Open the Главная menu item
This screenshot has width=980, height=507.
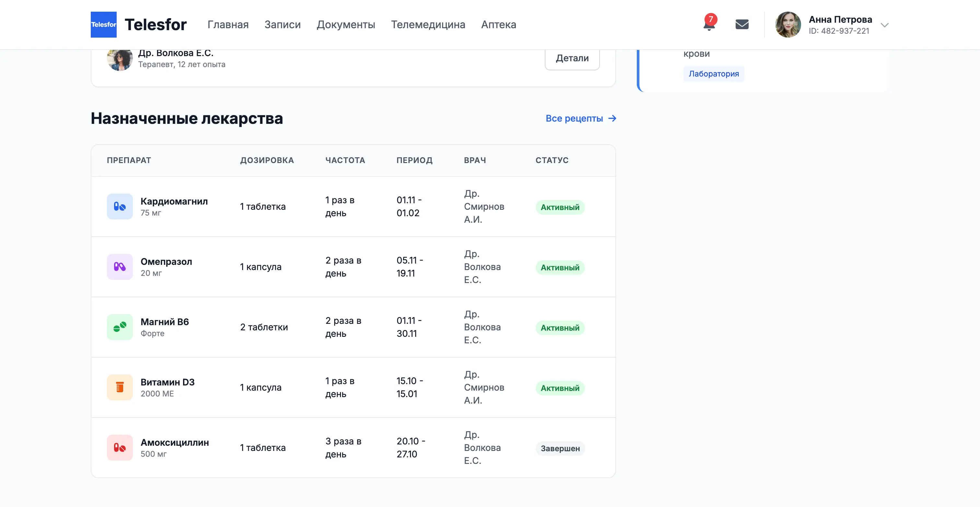(x=228, y=25)
